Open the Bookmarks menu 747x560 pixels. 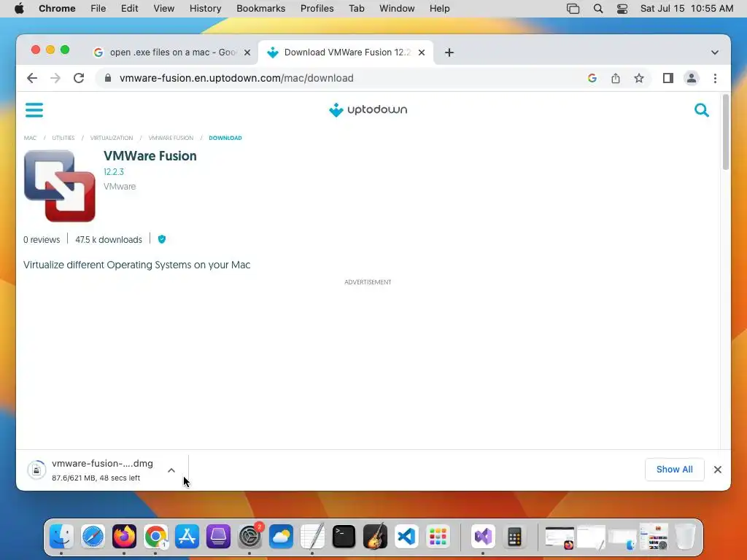(260, 9)
